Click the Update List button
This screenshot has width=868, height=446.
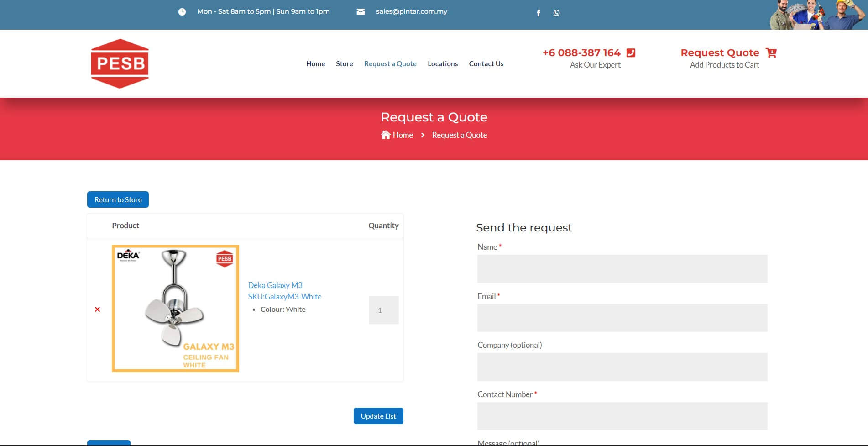coord(378,416)
